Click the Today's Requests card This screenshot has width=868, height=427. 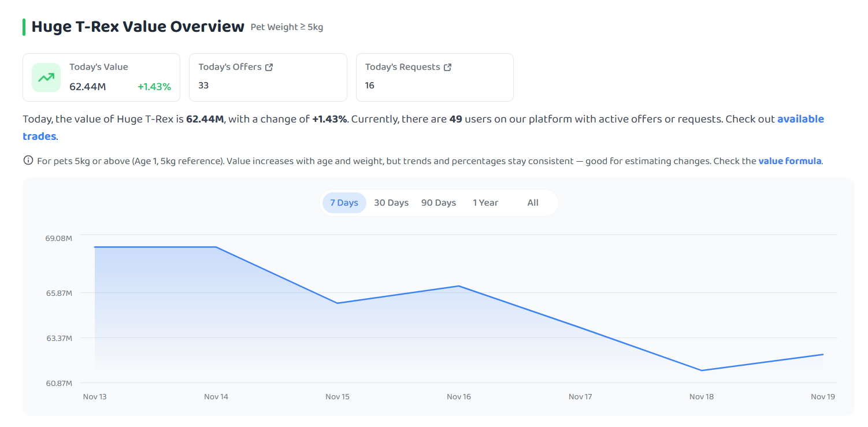(x=435, y=77)
